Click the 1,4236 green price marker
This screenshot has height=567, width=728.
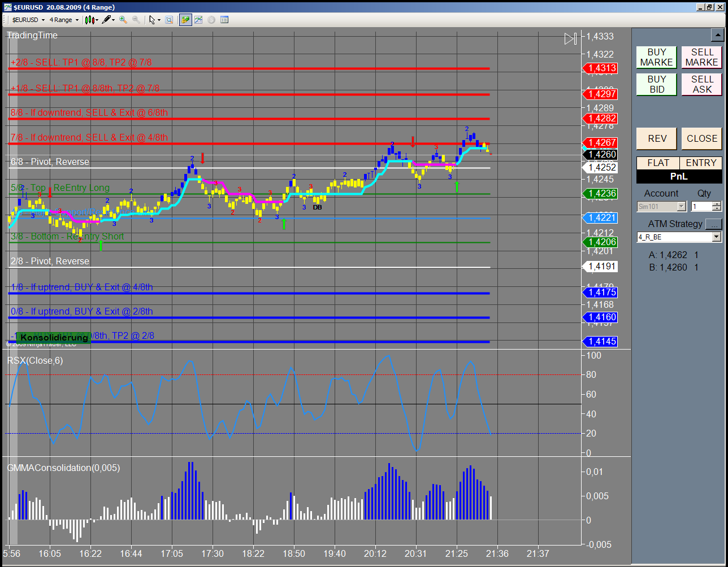click(599, 193)
